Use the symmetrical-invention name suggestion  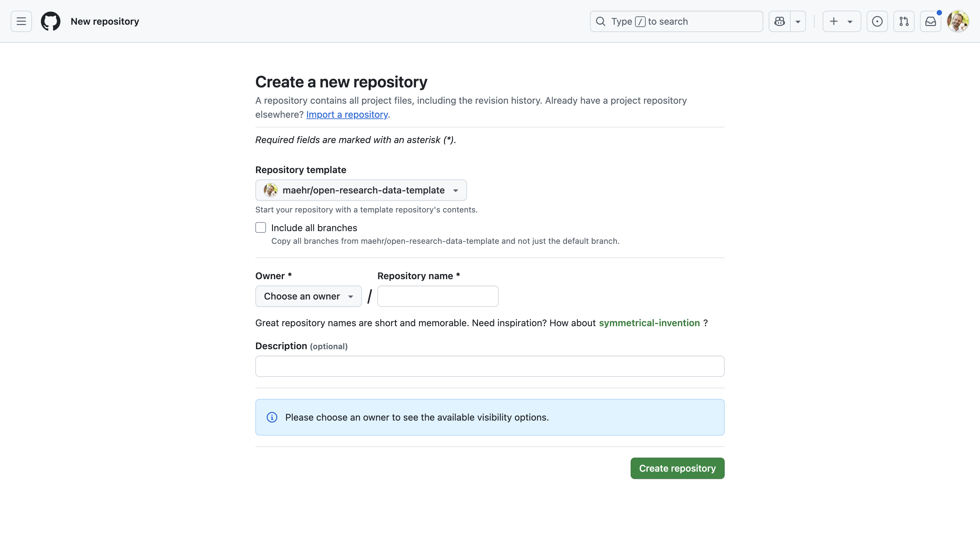649,323
